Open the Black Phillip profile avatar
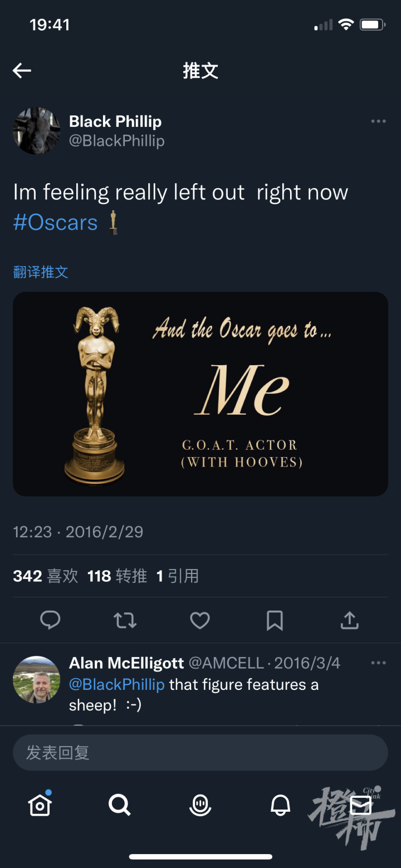 coord(37,131)
